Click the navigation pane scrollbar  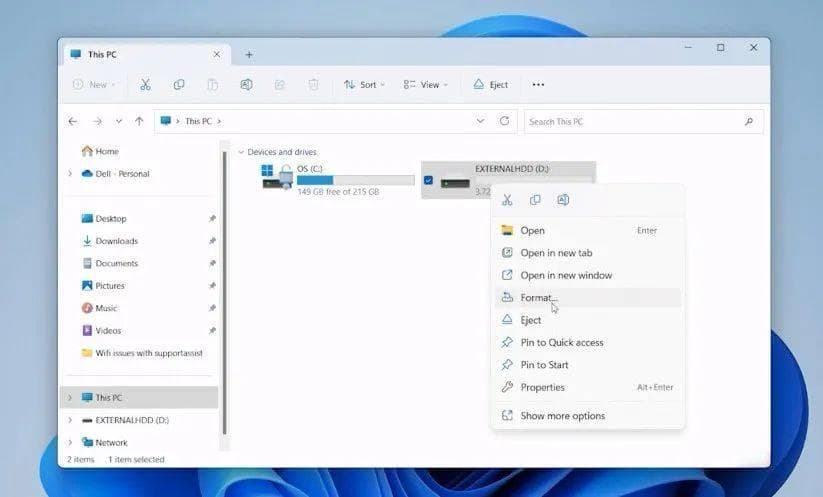tap(225, 292)
